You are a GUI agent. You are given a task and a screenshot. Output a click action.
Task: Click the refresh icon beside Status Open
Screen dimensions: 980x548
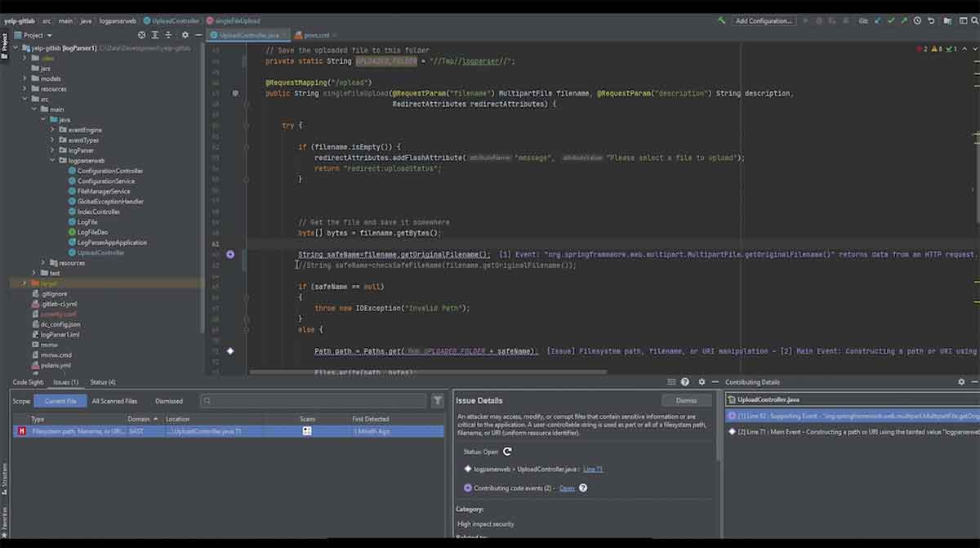pyautogui.click(x=507, y=452)
